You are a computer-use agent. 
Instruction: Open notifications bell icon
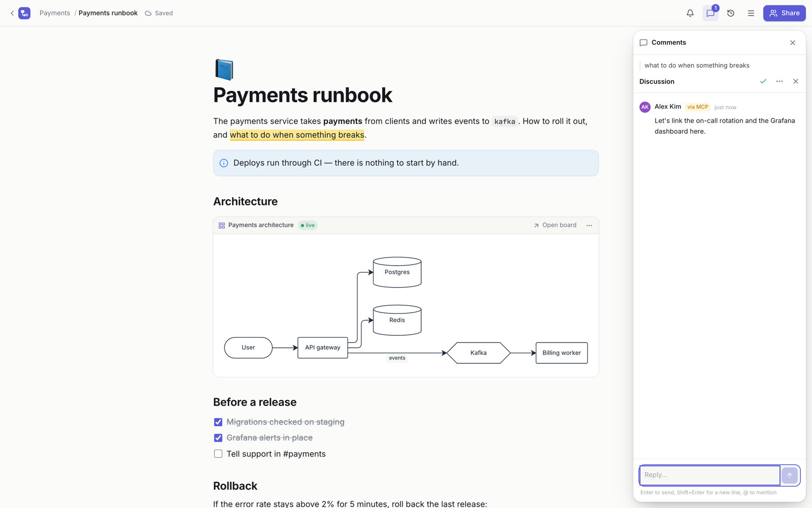pos(690,13)
